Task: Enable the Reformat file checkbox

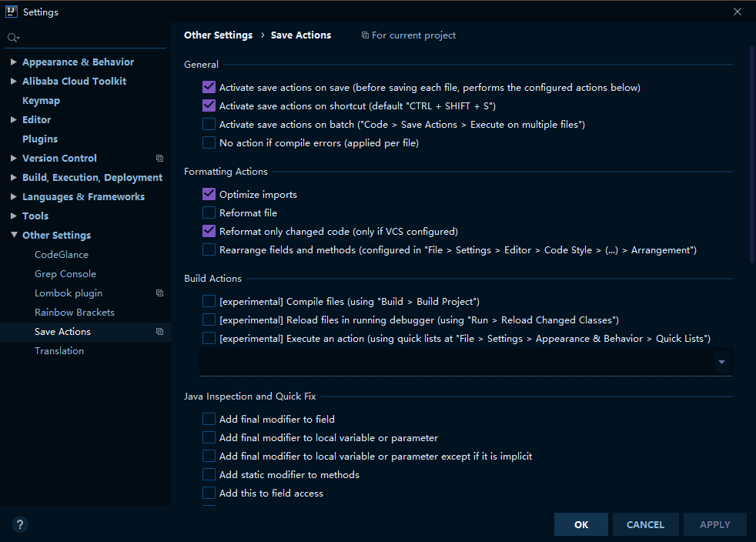Action: coord(209,212)
